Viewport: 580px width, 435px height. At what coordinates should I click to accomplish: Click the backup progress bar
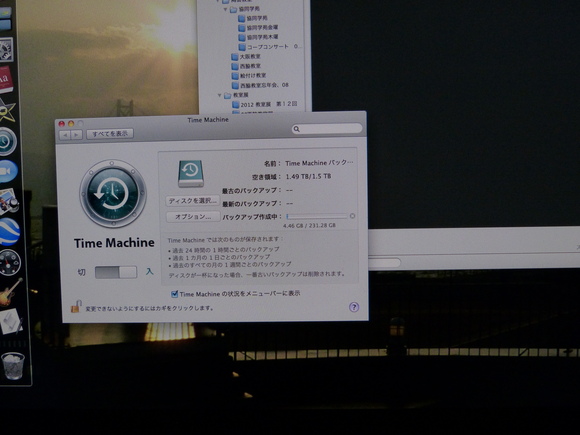317,216
